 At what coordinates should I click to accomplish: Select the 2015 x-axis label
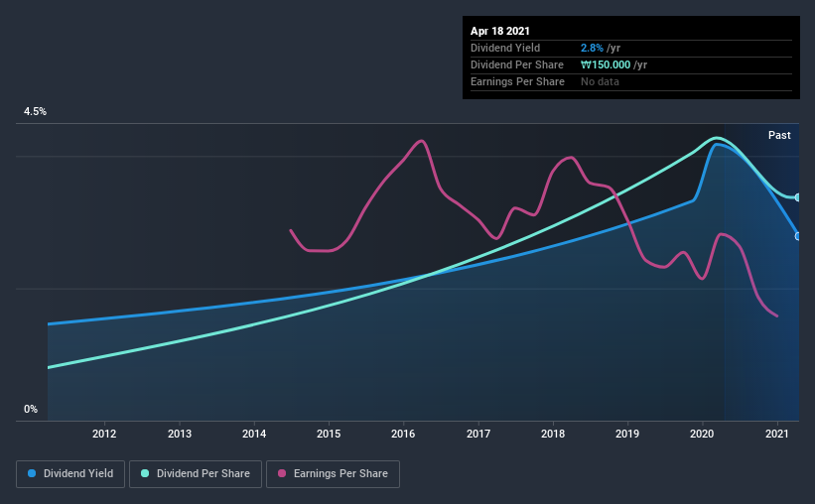tap(329, 434)
